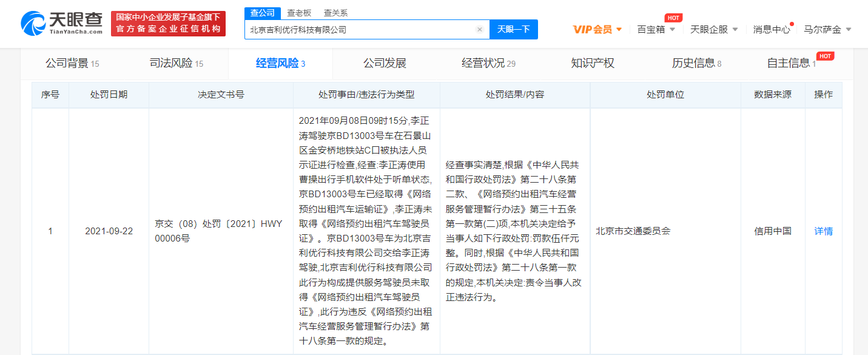Expand the 天眼企服 menu
The height and width of the screenshot is (355, 868).
pyautogui.click(x=714, y=29)
